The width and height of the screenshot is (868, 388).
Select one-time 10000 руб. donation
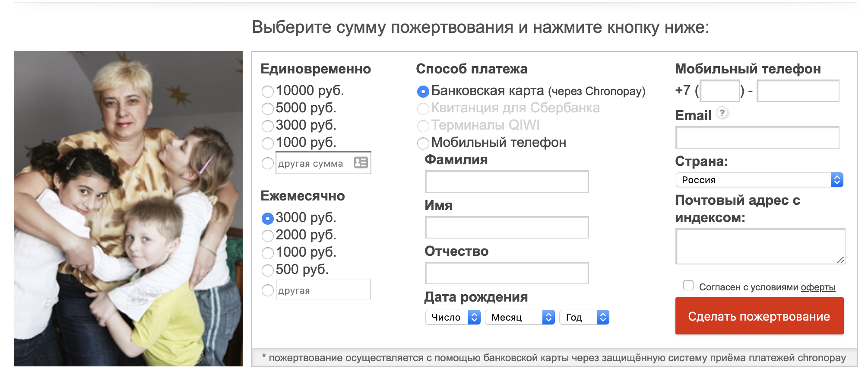[268, 91]
